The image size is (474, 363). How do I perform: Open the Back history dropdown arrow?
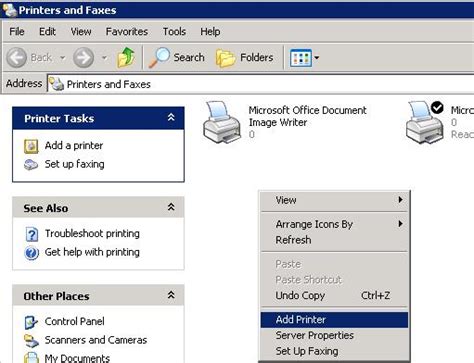(62, 58)
